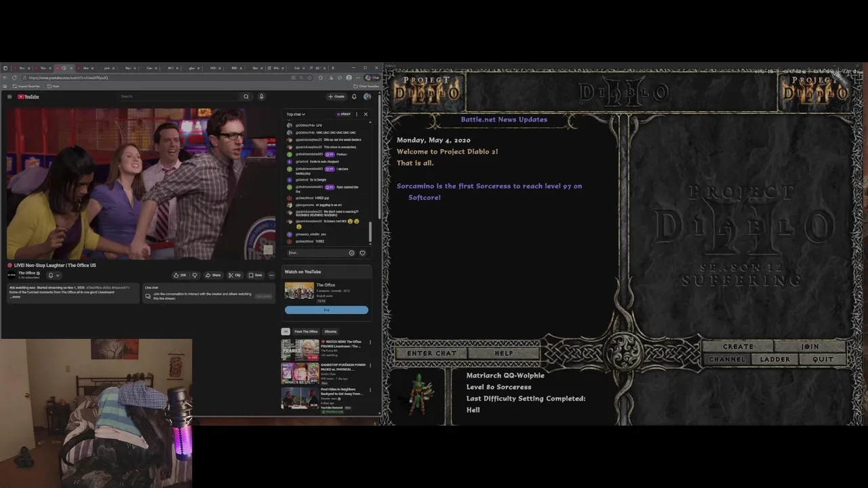Focus the YouTube search field

pyautogui.click(x=179, y=97)
